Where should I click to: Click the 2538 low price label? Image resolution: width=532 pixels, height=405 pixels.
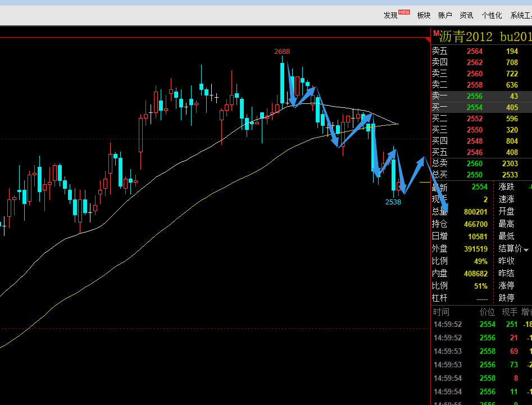pos(393,202)
